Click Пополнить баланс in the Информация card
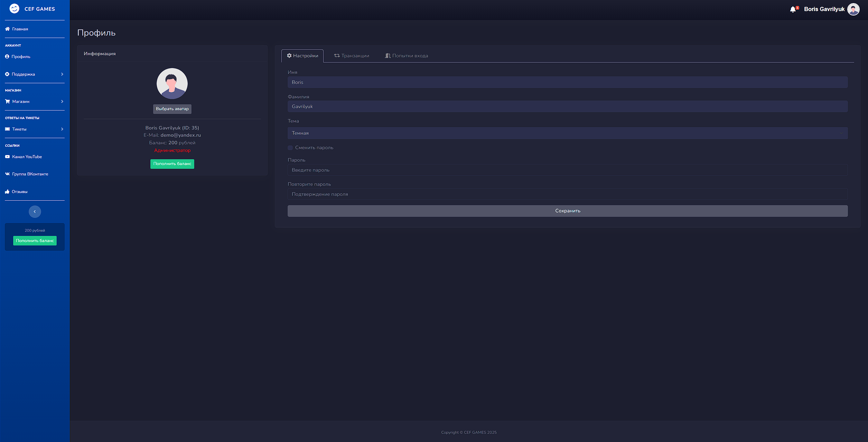This screenshot has width=868, height=442. coord(172,164)
